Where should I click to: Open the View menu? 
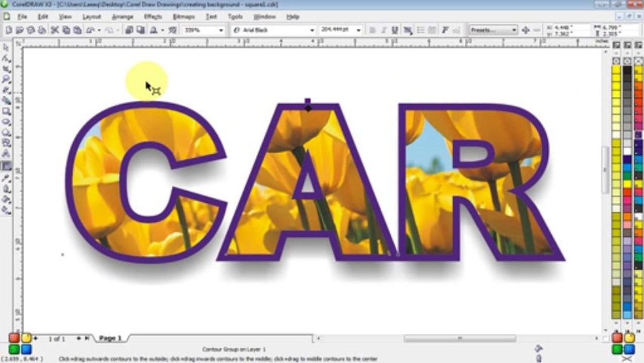coord(65,17)
